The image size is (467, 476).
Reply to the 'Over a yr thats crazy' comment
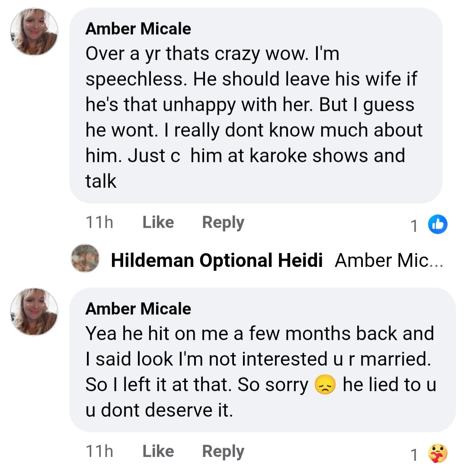pyautogui.click(x=223, y=222)
